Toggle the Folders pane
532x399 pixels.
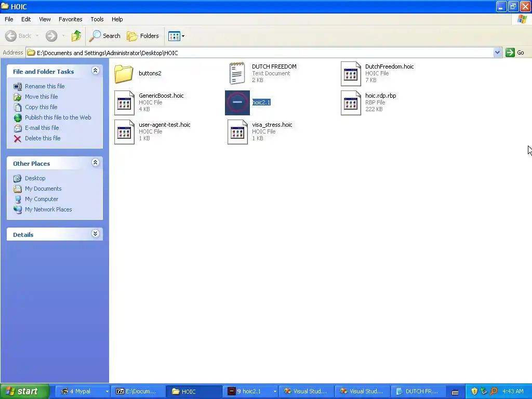tap(143, 36)
